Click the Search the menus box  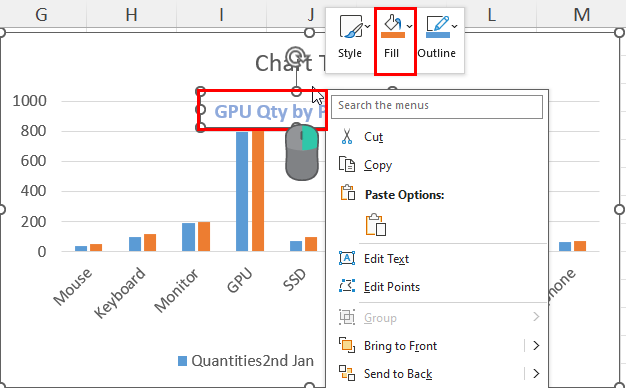pos(437,106)
